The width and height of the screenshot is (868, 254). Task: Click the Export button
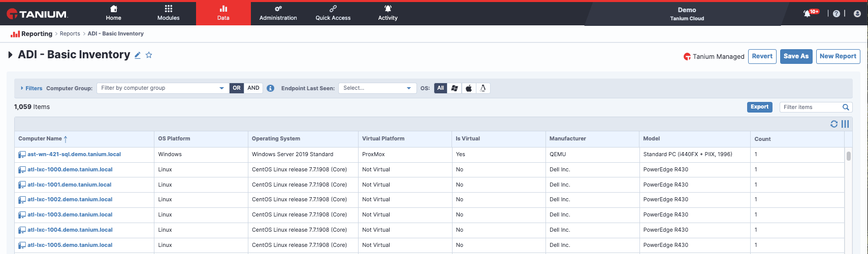[x=760, y=107]
